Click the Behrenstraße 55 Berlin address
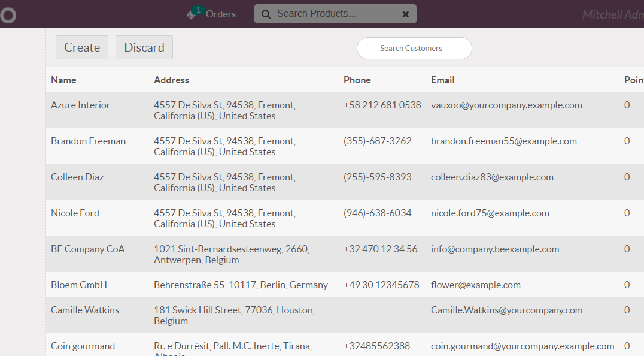 click(241, 285)
